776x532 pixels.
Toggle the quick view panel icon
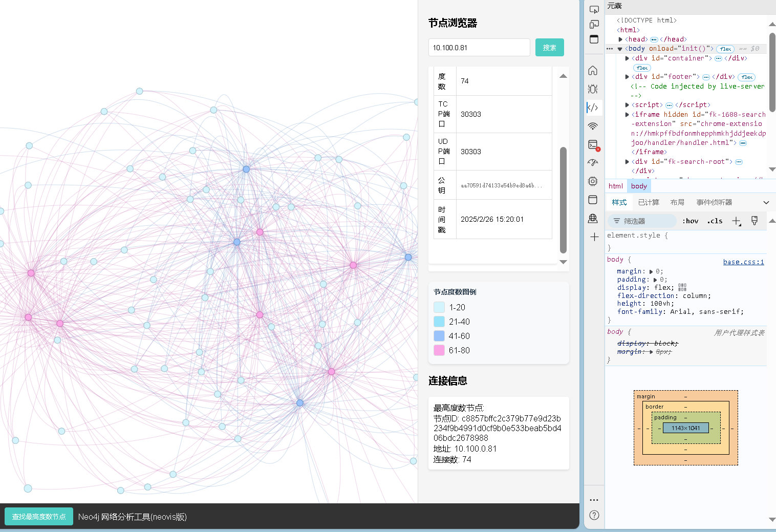click(x=594, y=39)
